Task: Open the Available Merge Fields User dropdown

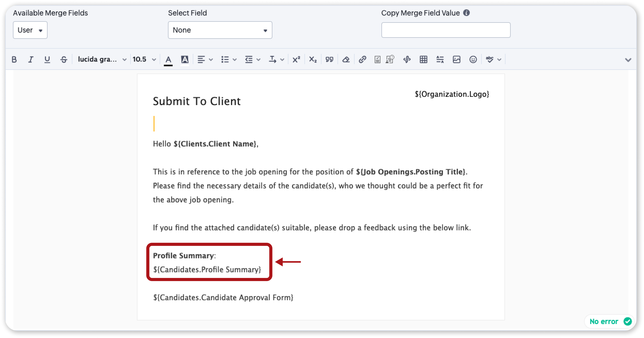Action: (x=30, y=30)
